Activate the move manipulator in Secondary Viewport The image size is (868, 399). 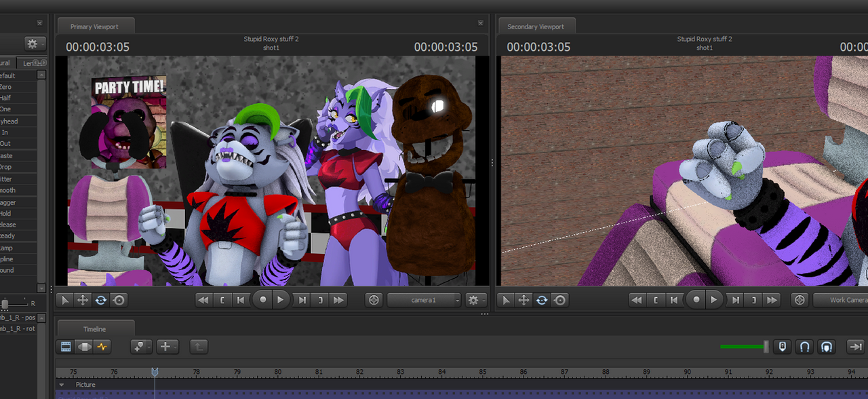(524, 299)
